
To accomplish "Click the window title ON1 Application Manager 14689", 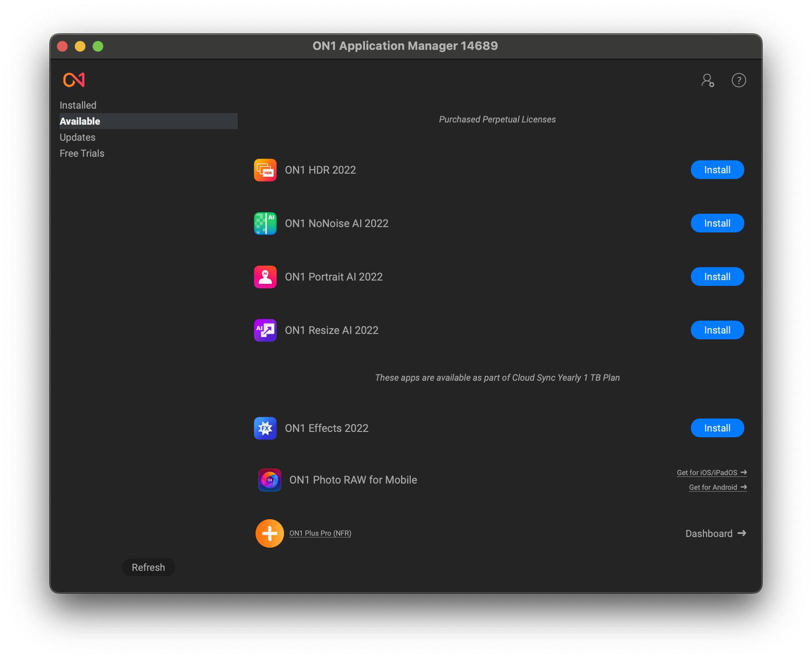I will [405, 46].
